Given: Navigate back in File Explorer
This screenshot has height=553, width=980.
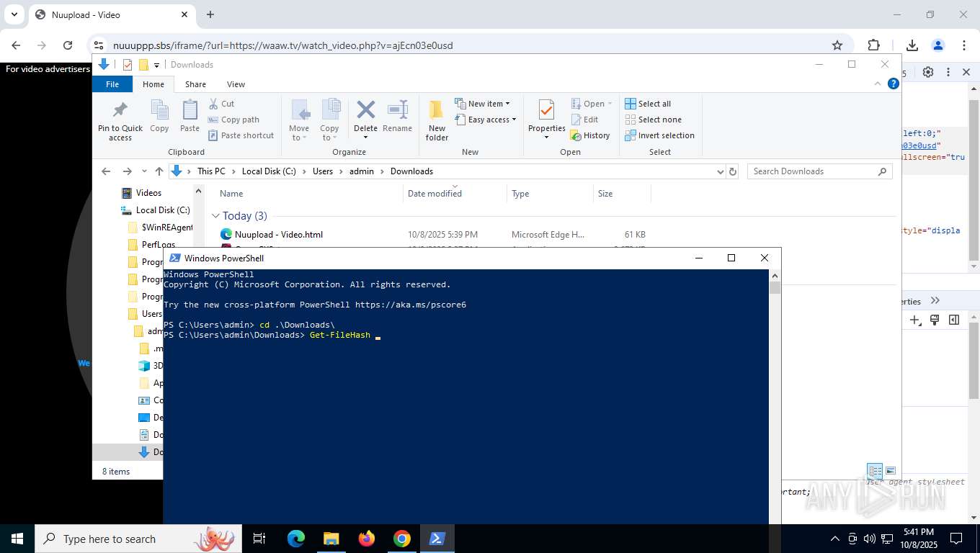Looking at the screenshot, I should pos(106,171).
